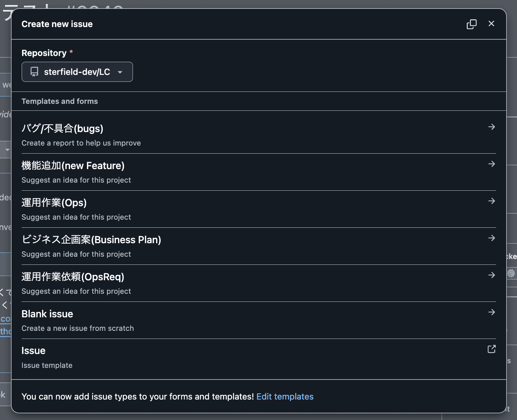Viewport: 517px width, 420px height.
Task: Click the arrow beside ビジネス企画案(Business Plan)
Action: pos(491,238)
